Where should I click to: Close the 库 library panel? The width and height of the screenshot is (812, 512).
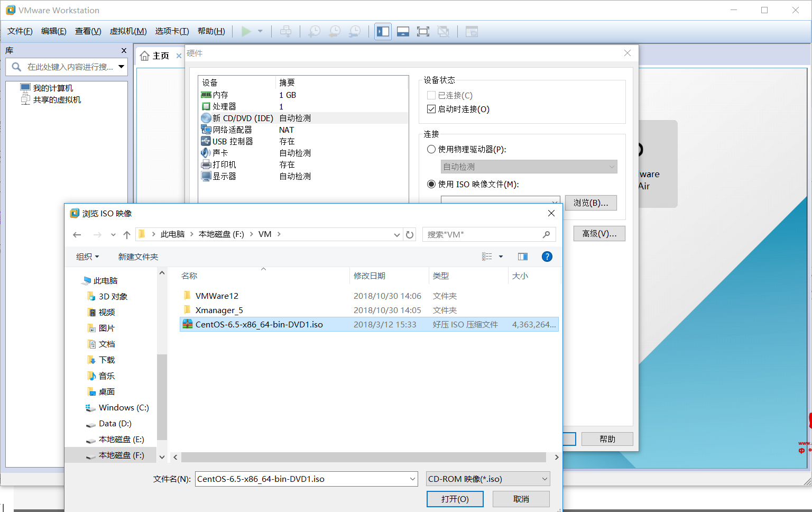(x=124, y=50)
